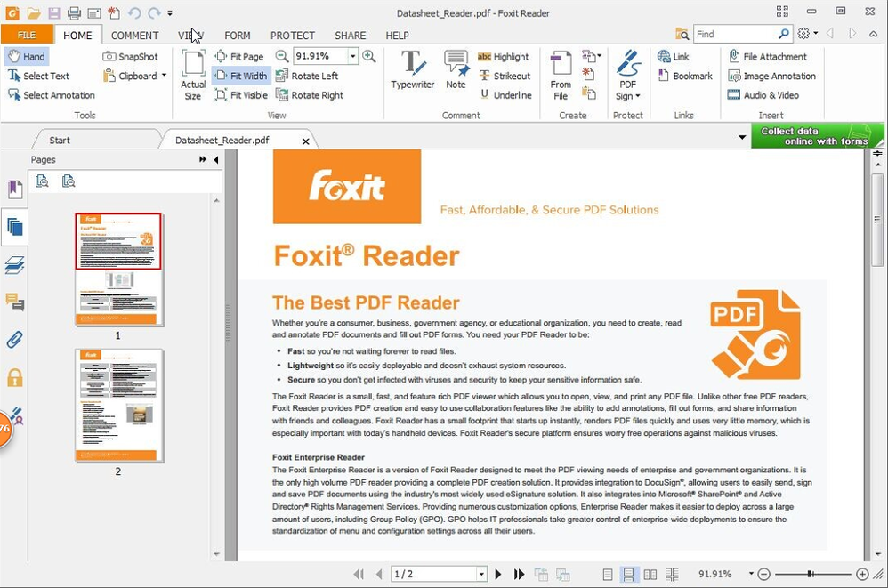
Task: Switch to facing pages view mode
Action: pyautogui.click(x=650, y=574)
